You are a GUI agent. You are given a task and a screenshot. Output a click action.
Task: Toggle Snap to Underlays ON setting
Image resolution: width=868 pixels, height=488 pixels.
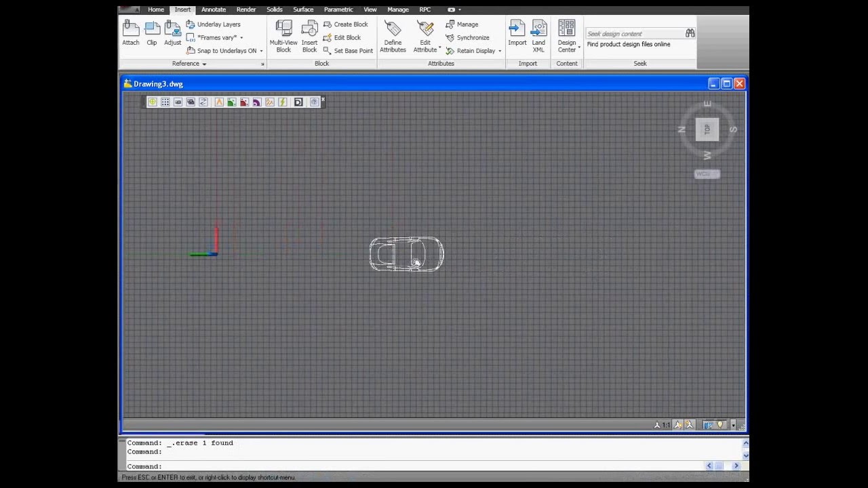tap(221, 51)
